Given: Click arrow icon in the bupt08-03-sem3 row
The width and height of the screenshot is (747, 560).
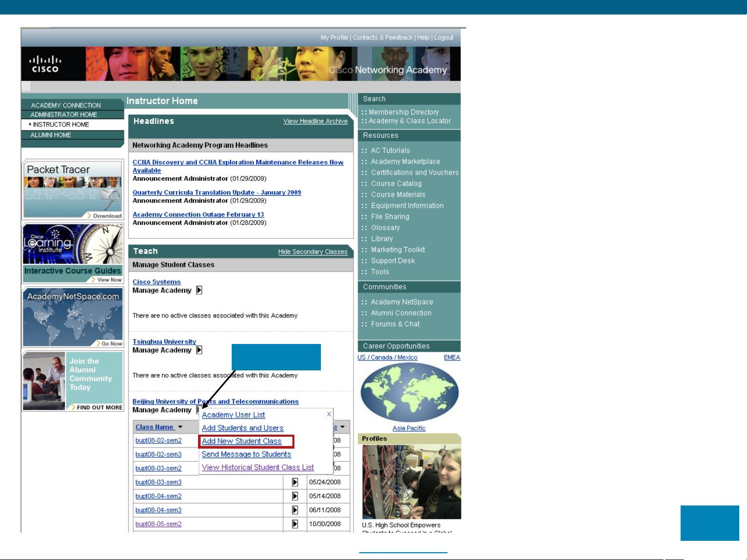Looking at the screenshot, I should (295, 482).
